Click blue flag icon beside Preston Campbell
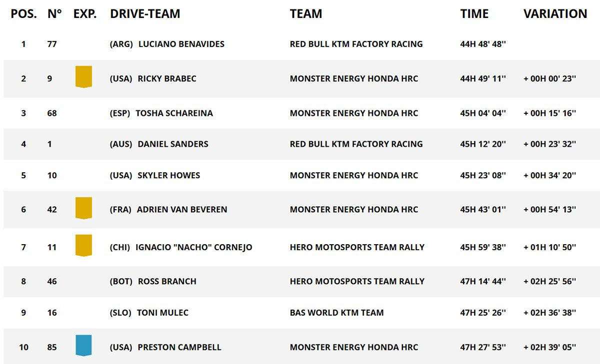The width and height of the screenshot is (600, 364). (83, 346)
